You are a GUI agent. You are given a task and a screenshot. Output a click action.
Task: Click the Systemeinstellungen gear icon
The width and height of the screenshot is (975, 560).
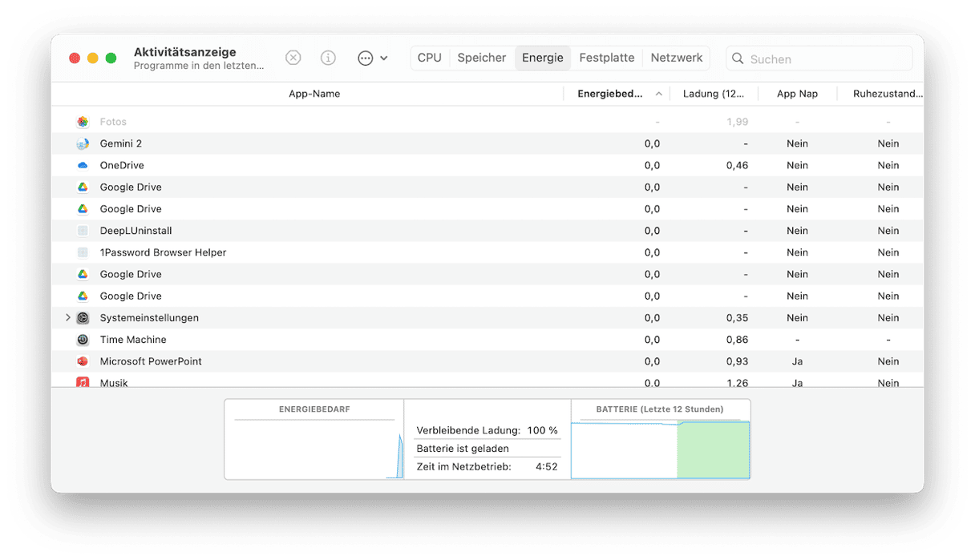coord(83,318)
